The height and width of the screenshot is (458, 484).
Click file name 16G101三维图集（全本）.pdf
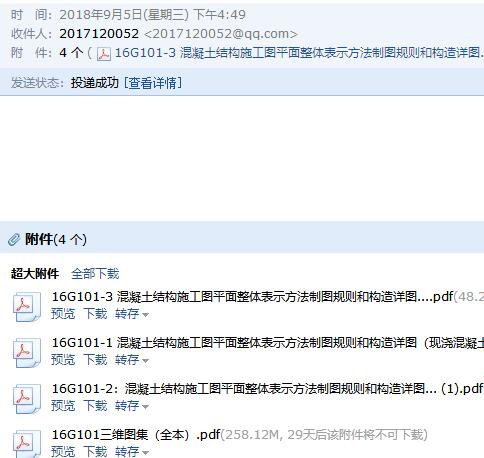coord(136,434)
